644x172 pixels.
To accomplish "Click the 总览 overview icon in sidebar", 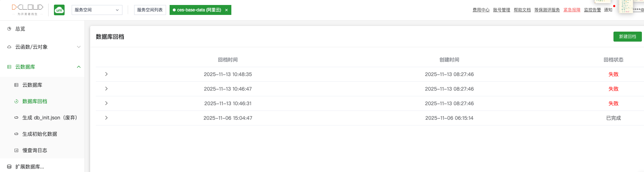I will pos(9,29).
